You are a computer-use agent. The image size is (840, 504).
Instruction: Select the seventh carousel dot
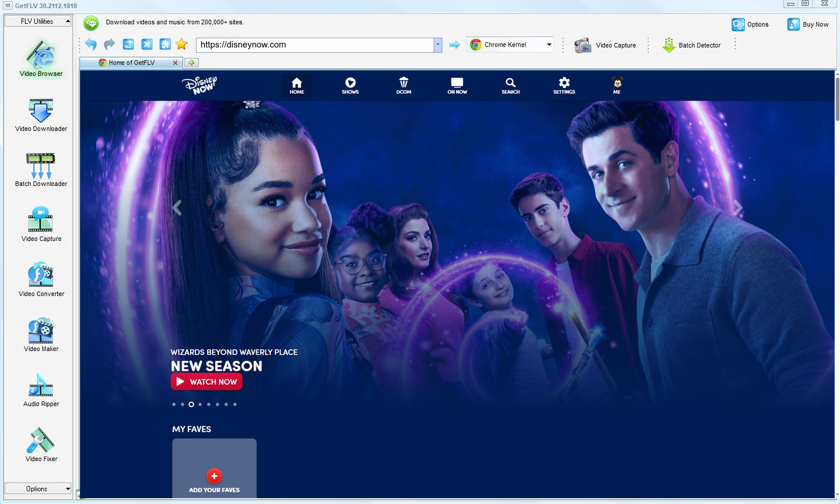pos(226,404)
